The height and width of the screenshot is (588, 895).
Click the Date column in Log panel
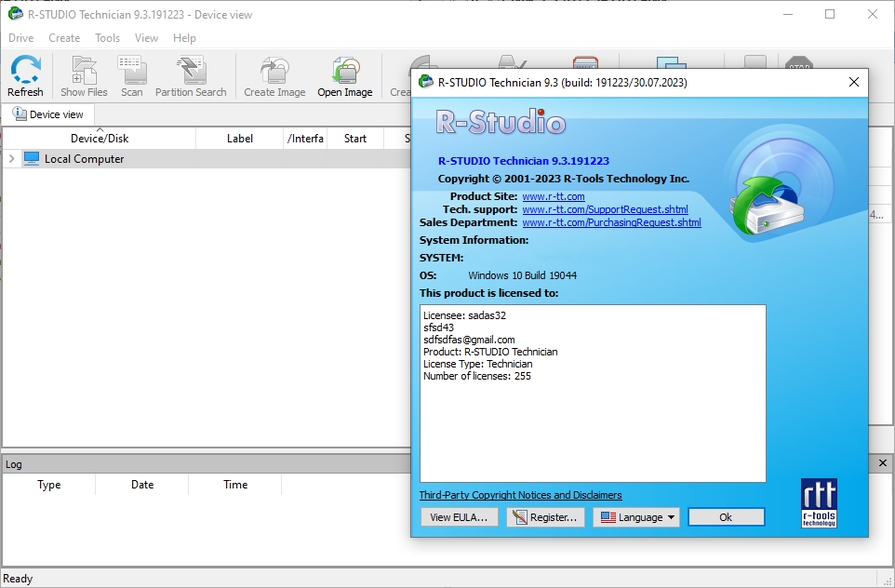point(142,485)
